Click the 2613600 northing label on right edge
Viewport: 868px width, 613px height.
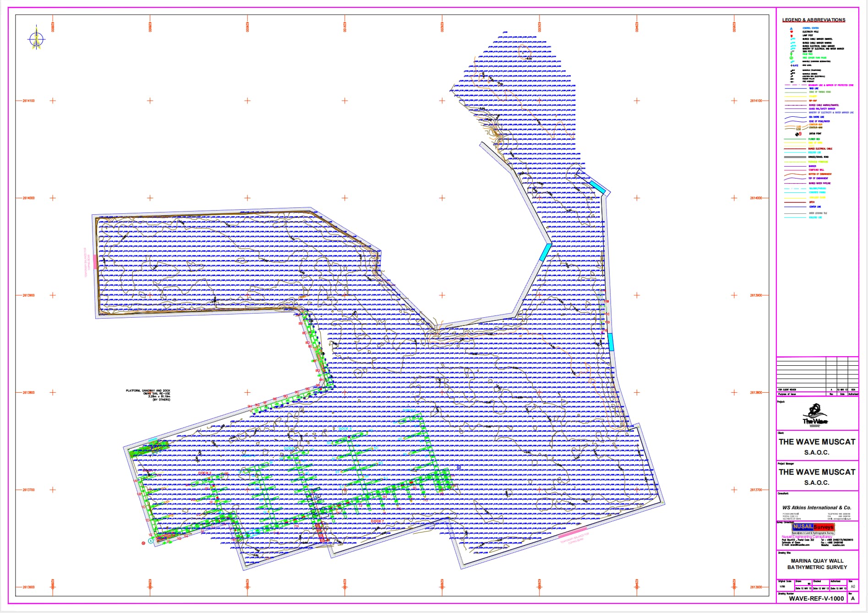pyautogui.click(x=756, y=587)
